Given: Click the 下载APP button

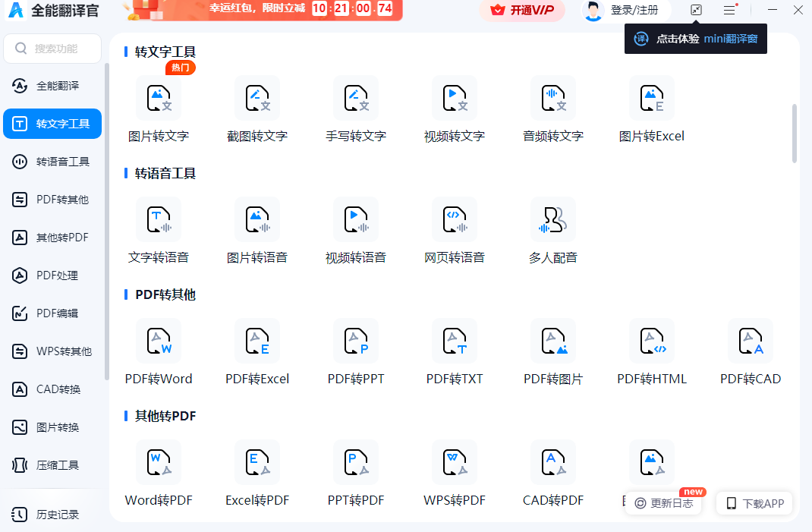Looking at the screenshot, I should 754,503.
